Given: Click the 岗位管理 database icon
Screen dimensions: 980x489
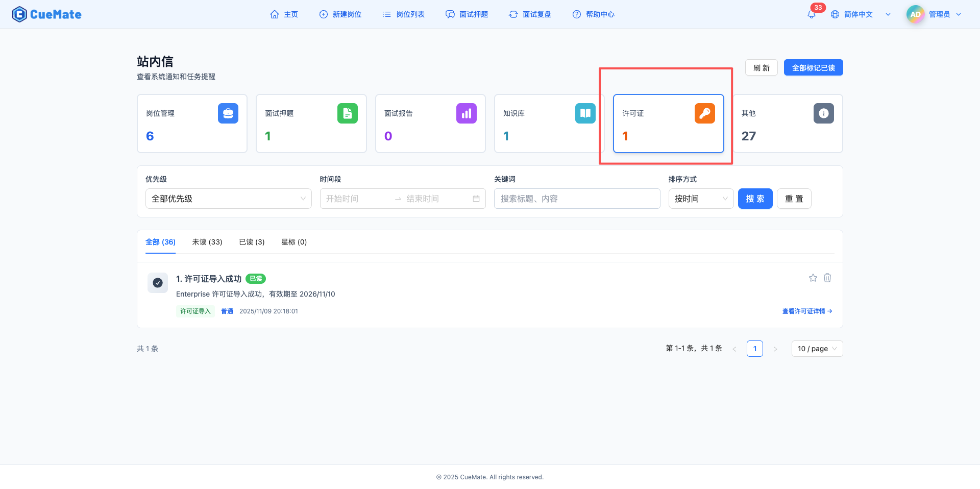Looking at the screenshot, I should click(x=228, y=113).
